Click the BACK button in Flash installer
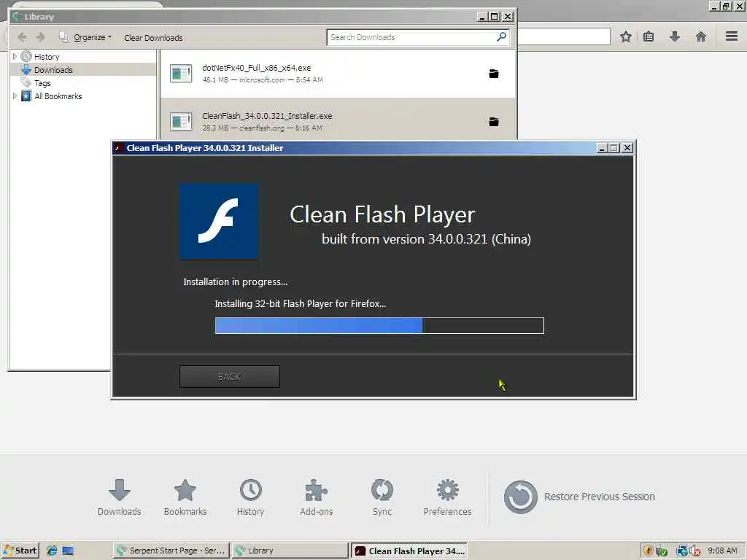 (230, 377)
